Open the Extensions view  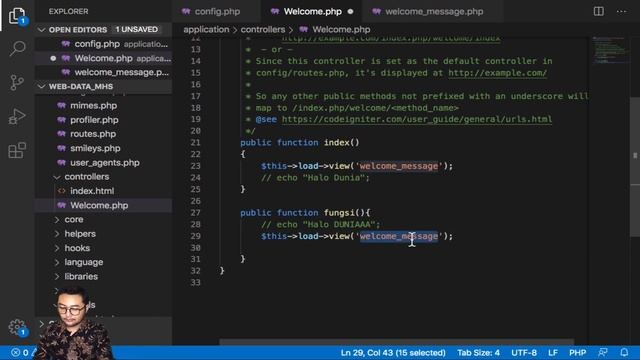tap(17, 150)
